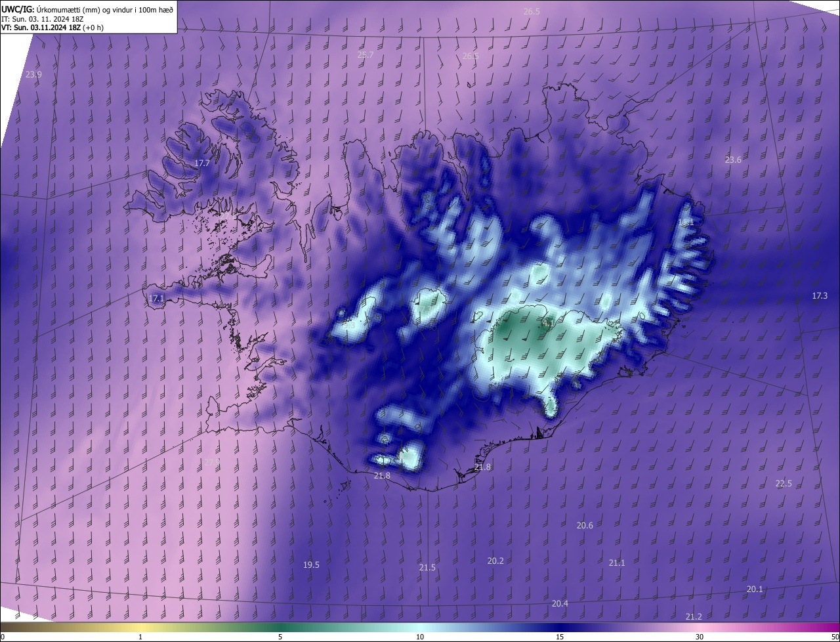Click the 20.1 value label

point(755,589)
